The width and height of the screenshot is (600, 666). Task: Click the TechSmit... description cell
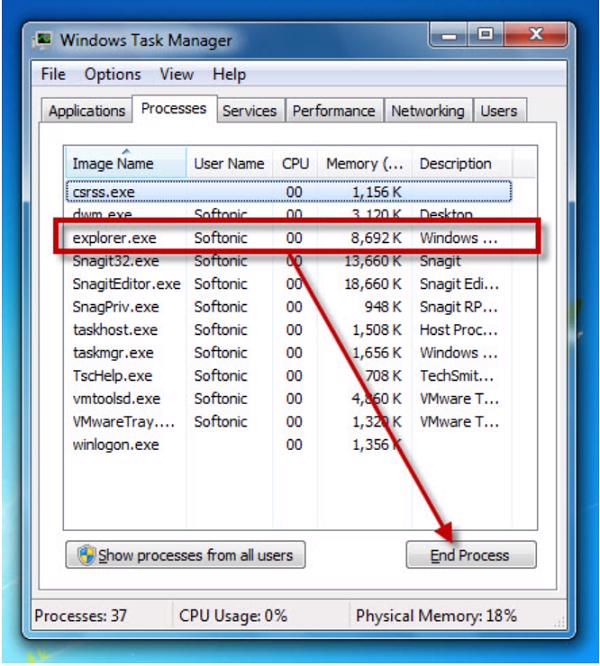click(457, 375)
